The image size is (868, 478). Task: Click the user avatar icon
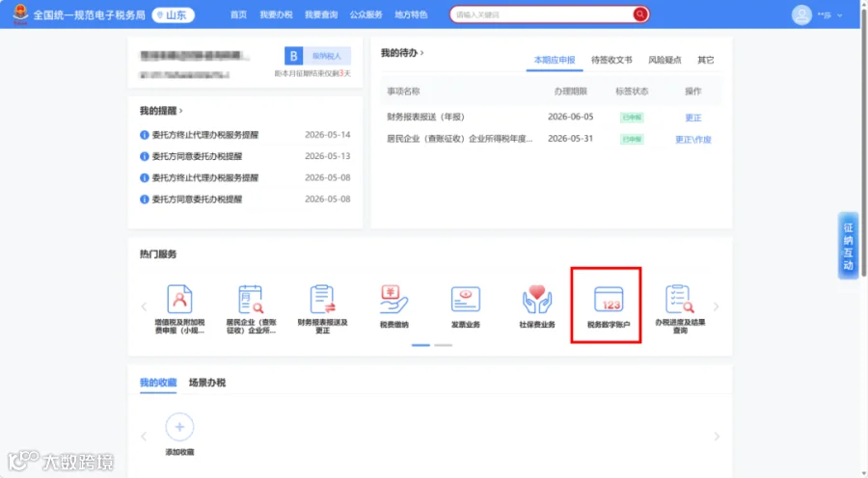coord(801,15)
